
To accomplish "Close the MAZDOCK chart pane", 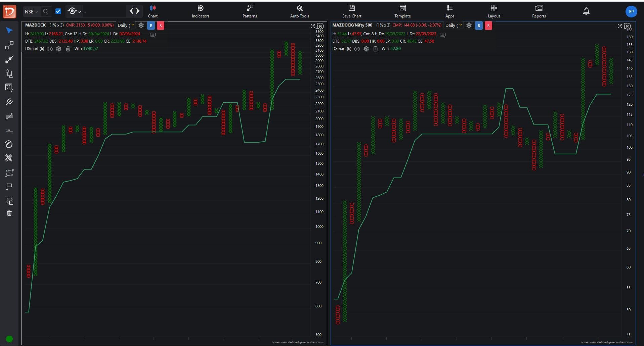I will point(320,26).
